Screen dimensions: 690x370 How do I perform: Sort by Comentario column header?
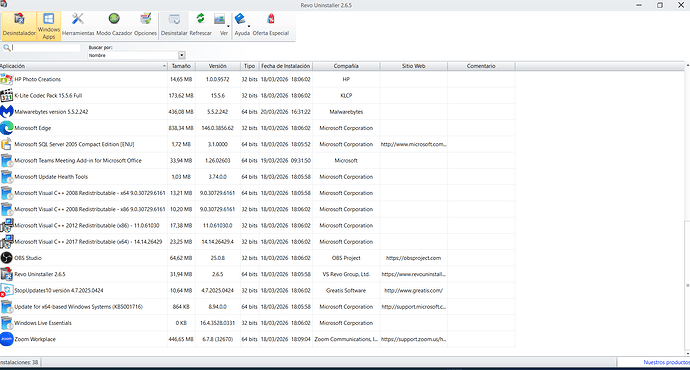[481, 66]
